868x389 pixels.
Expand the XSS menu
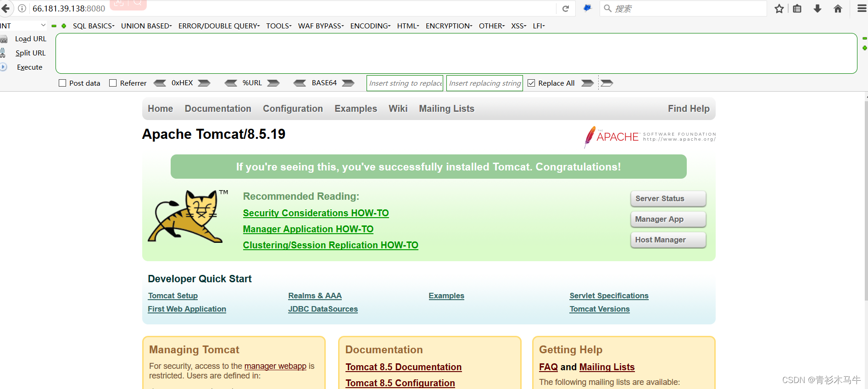[x=519, y=26]
